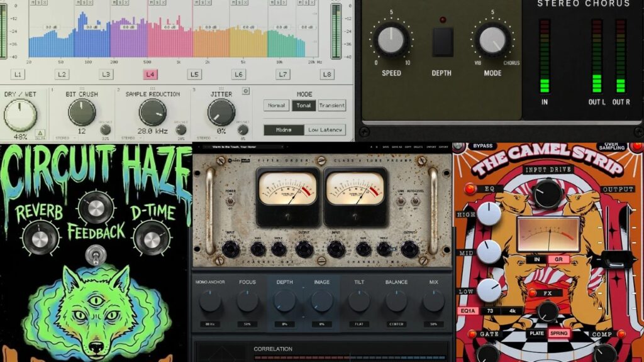The height and width of the screenshot is (362, 644).
Task: Click the CENTER balance value field
Action: (x=396, y=324)
